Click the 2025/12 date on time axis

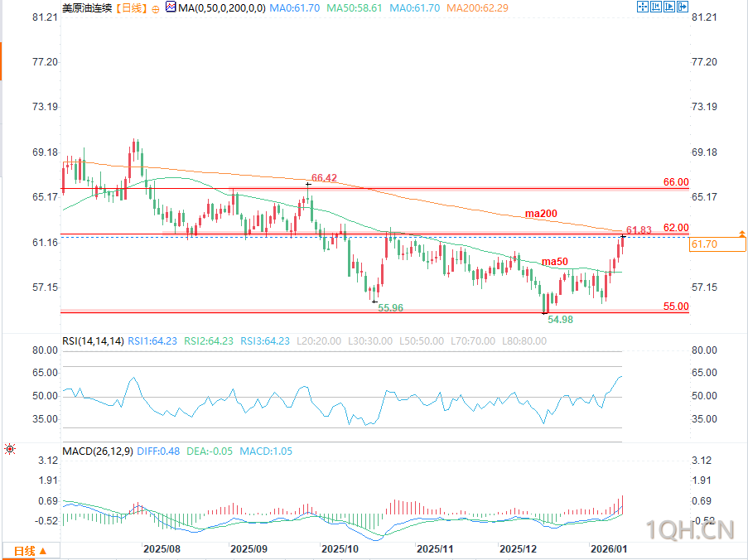pyautogui.click(x=518, y=548)
